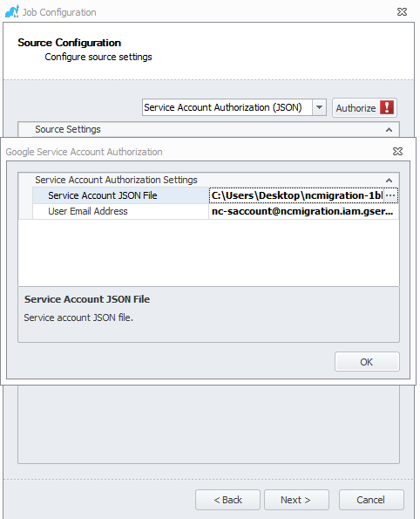Click the Google Service Account Authorization title text
This screenshot has height=519, width=420.
pos(84,152)
